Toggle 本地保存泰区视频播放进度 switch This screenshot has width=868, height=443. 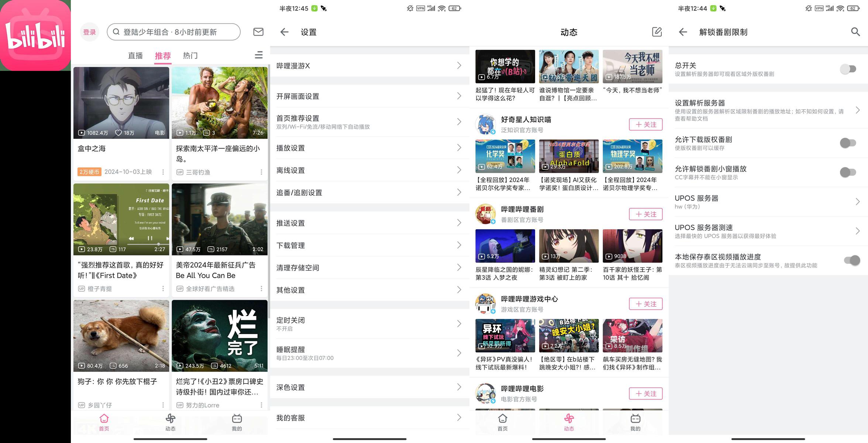tap(852, 260)
